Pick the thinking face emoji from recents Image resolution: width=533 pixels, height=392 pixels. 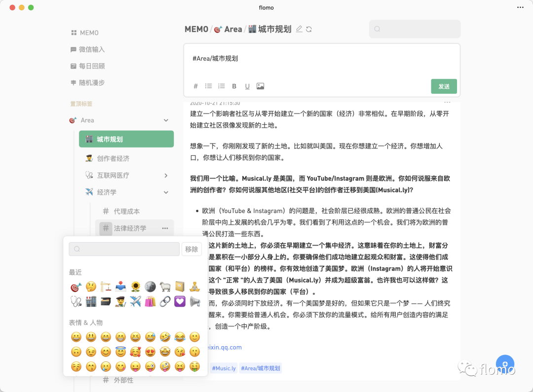point(91,287)
